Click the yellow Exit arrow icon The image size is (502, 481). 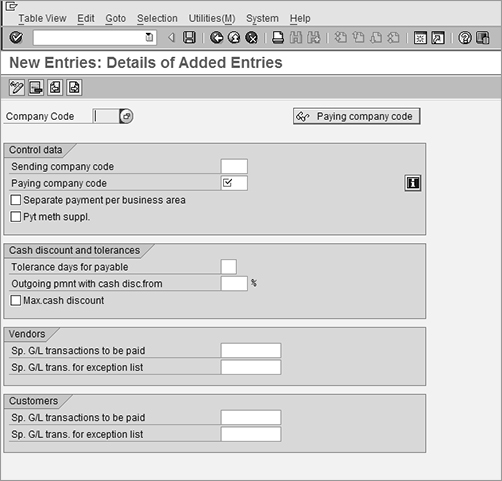(234, 38)
